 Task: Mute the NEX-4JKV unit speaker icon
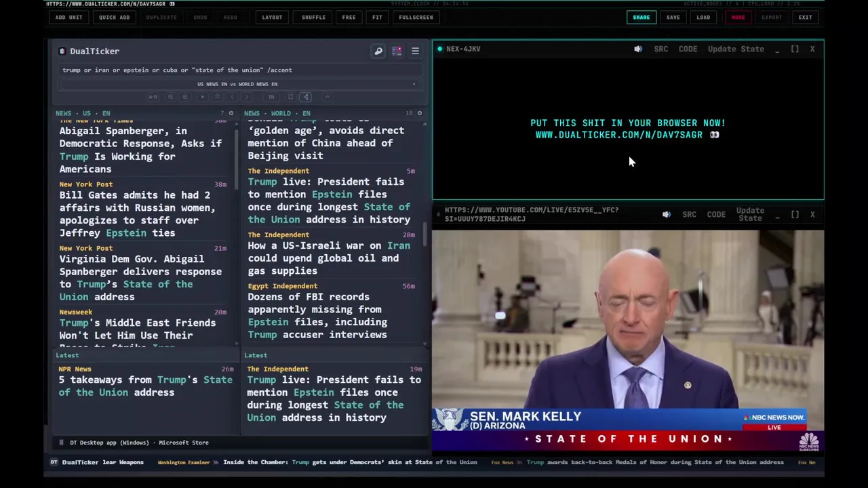(638, 49)
